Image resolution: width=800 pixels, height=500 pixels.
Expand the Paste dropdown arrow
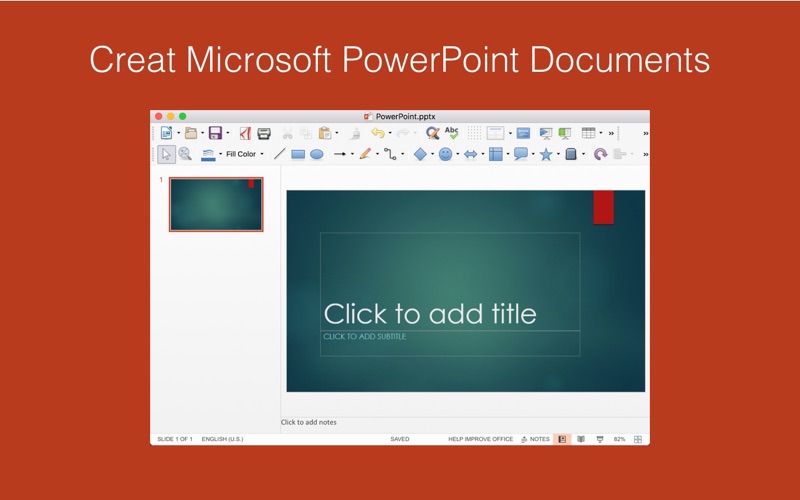[x=337, y=133]
